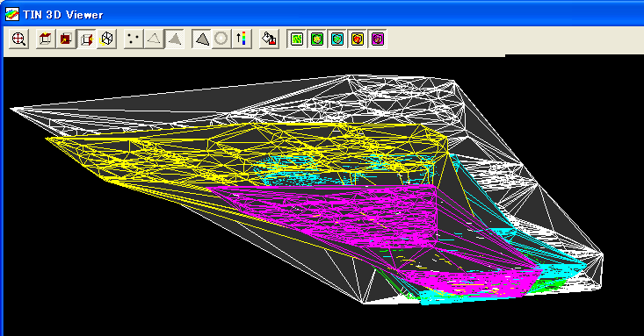The image size is (644, 336).
Task: Click the rotate 3D wireframe cube icon
Action: click(107, 39)
